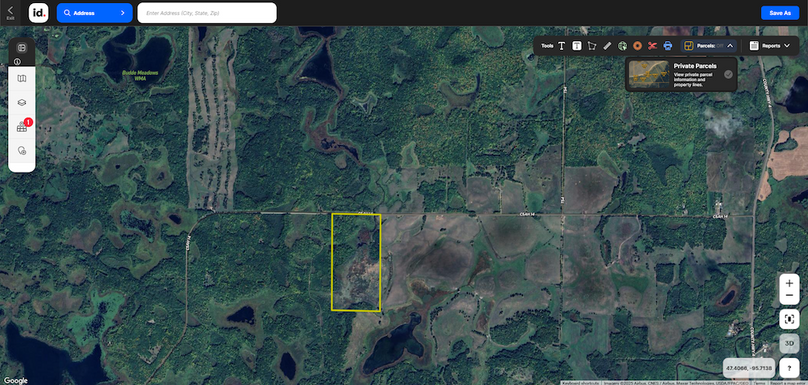Click the Save As button

coord(780,13)
